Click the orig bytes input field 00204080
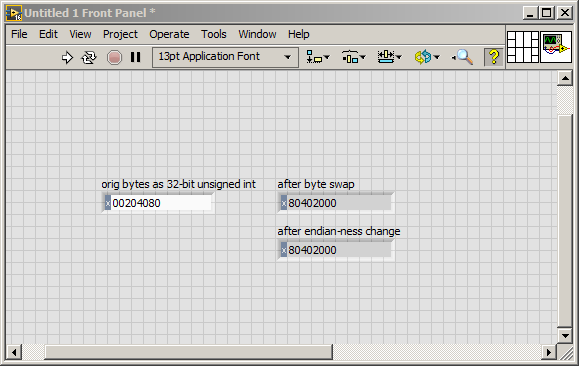Viewport: 579px width, 366px height. (x=161, y=203)
